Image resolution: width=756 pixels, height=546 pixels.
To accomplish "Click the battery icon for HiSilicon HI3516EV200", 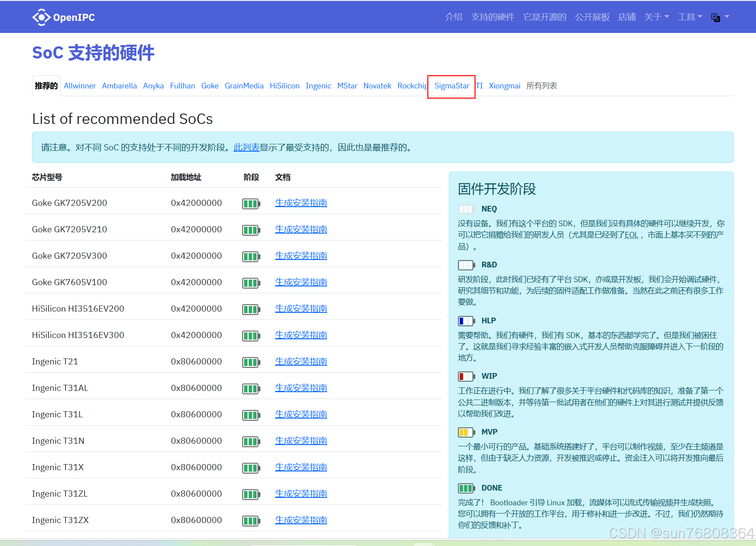I will (x=251, y=309).
